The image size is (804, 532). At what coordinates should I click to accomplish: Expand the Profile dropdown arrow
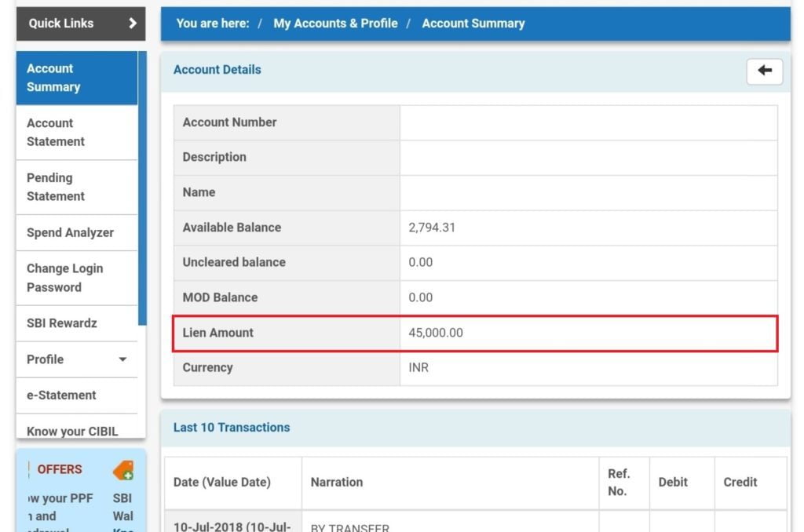point(122,359)
